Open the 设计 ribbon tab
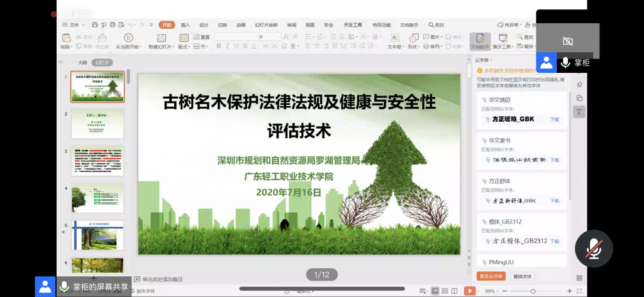 (x=204, y=25)
